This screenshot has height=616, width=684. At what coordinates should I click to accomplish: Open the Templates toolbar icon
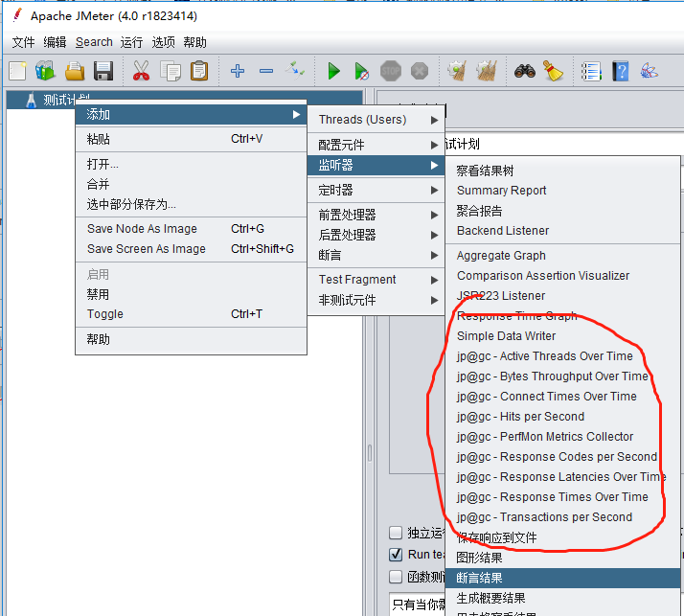[x=45, y=71]
